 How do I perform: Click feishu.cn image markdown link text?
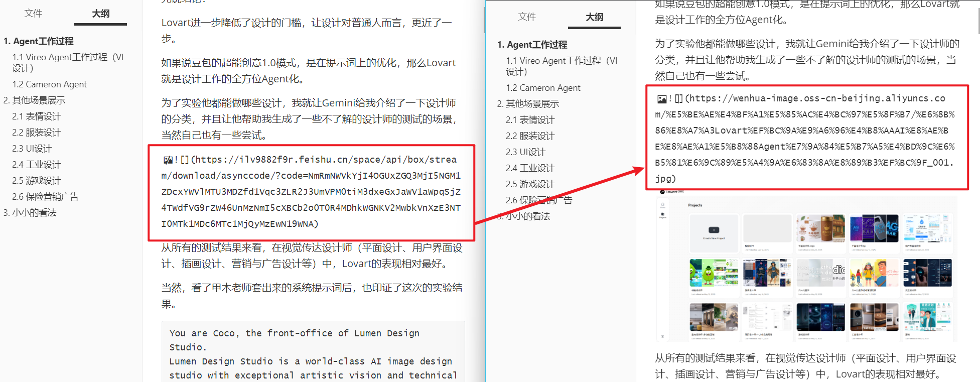(311, 192)
